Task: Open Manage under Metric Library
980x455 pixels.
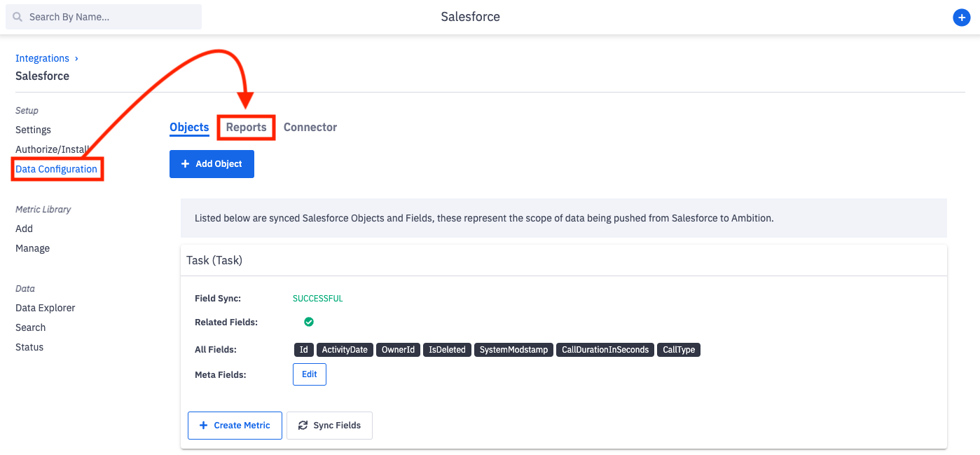Action: [x=32, y=248]
